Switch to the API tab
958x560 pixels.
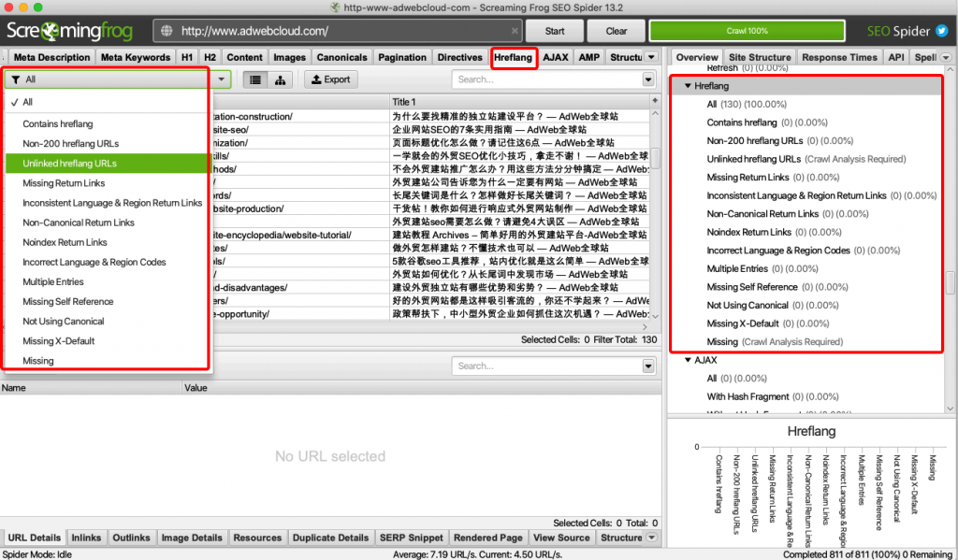click(x=895, y=57)
